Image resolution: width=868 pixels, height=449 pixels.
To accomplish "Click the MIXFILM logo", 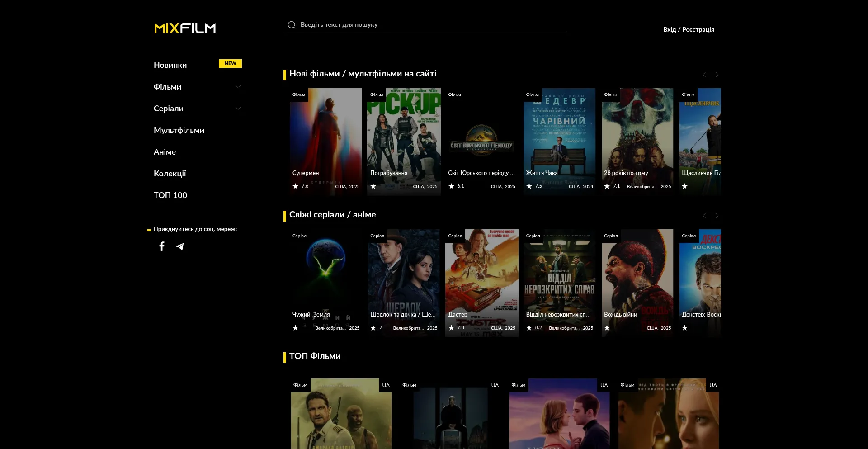I will pyautogui.click(x=184, y=28).
